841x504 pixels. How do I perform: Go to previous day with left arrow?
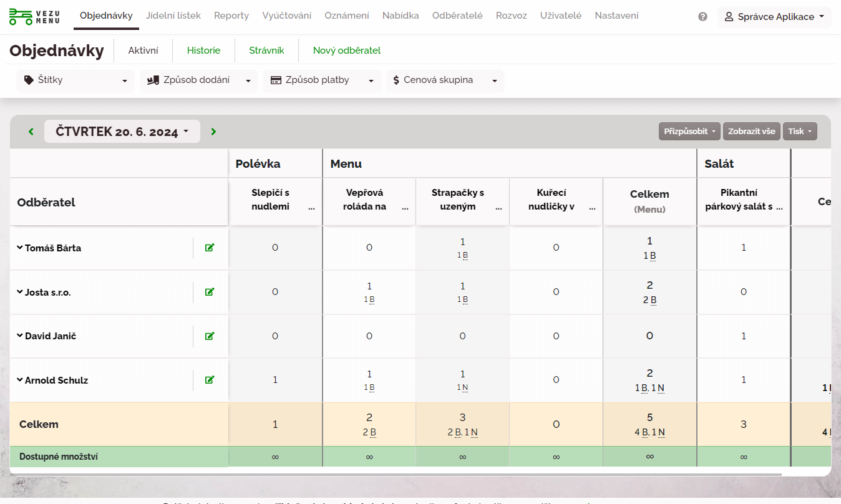31,132
